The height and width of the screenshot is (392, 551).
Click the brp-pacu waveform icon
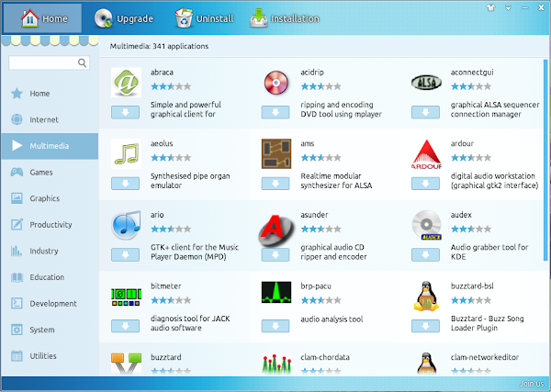[x=276, y=292]
